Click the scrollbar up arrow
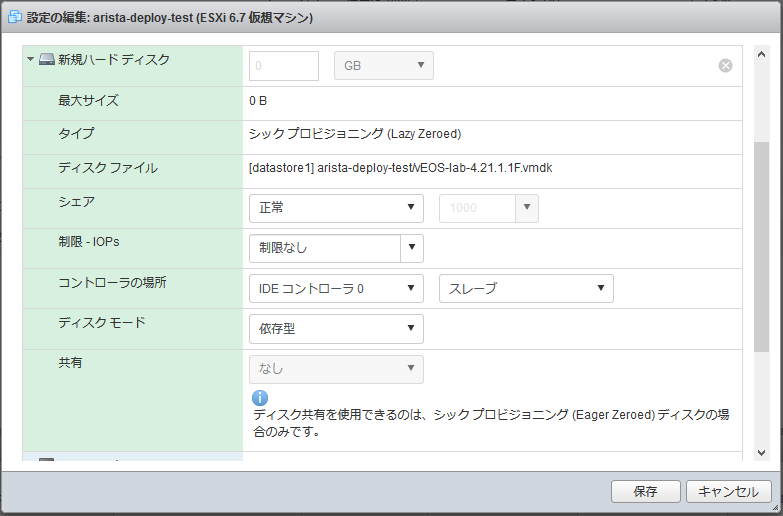This screenshot has height=516, width=783. point(761,54)
